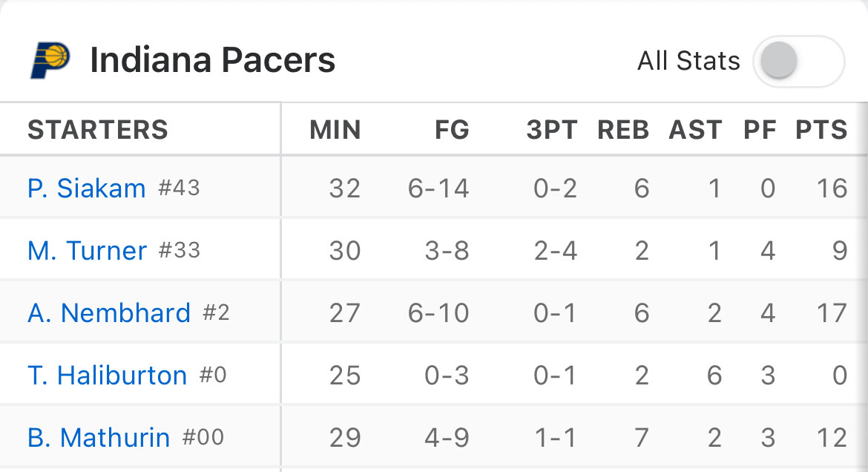The image size is (868, 472).
Task: Click the REB column header
Action: tap(623, 130)
